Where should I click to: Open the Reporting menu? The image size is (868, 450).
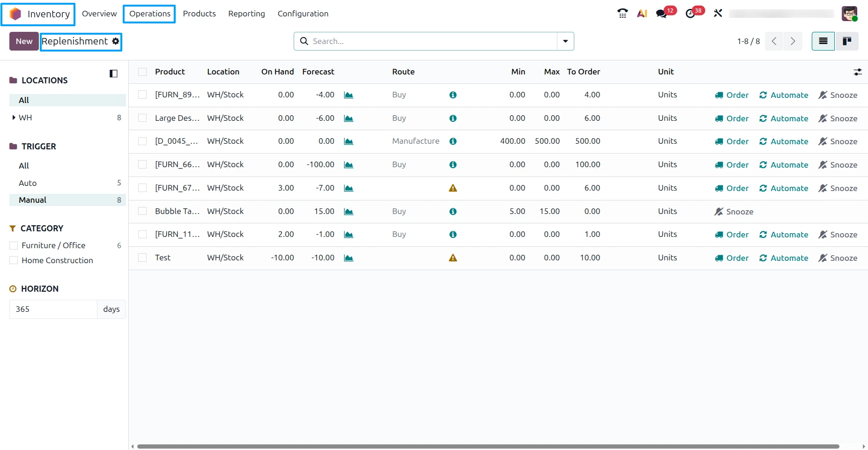246,14
